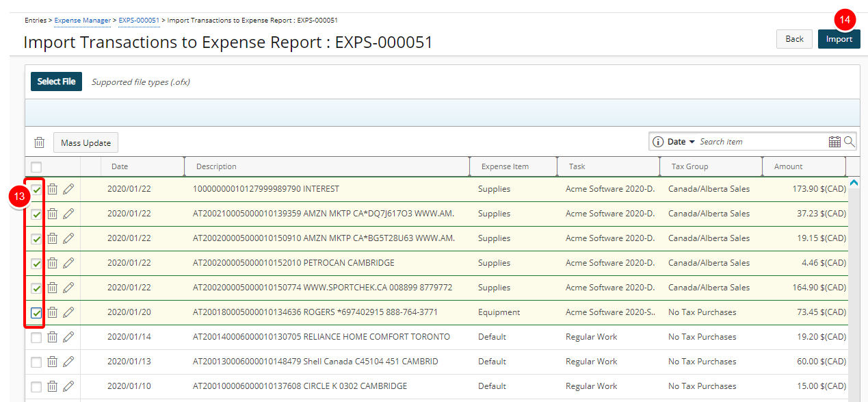
Task: Delete the RELIANCE HOME COMFORT transaction
Action: pos(52,337)
